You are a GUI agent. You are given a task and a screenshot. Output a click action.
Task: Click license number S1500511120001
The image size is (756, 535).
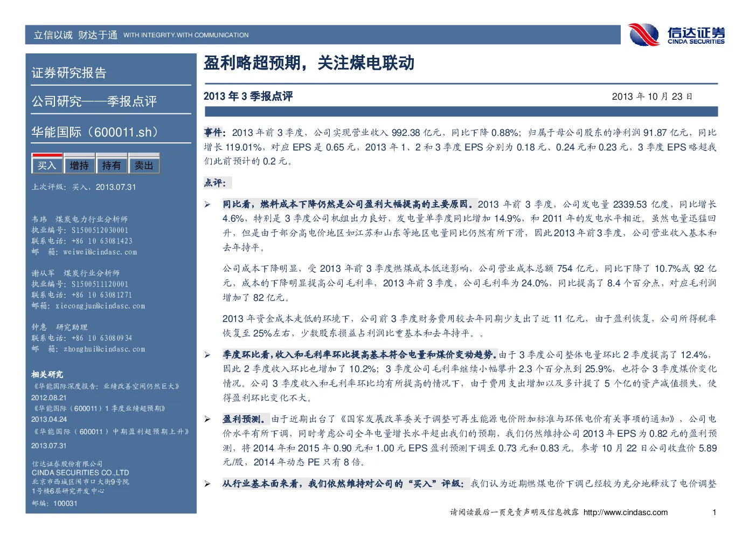[100, 284]
